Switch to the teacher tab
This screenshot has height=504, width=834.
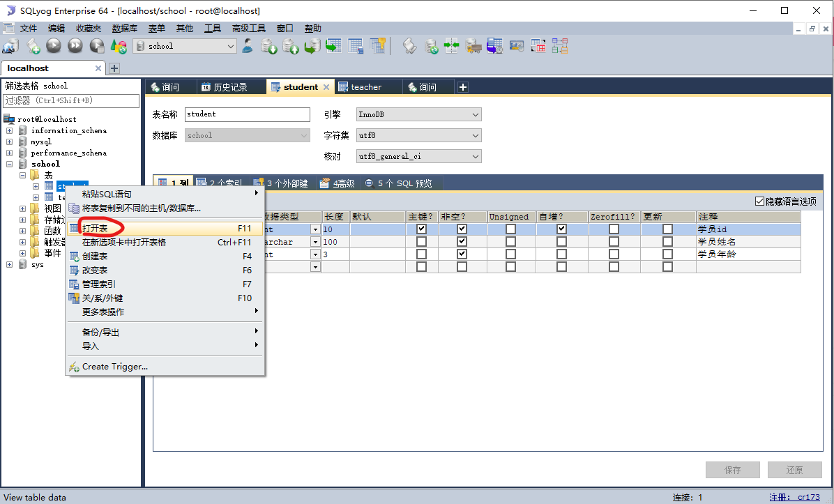click(366, 87)
